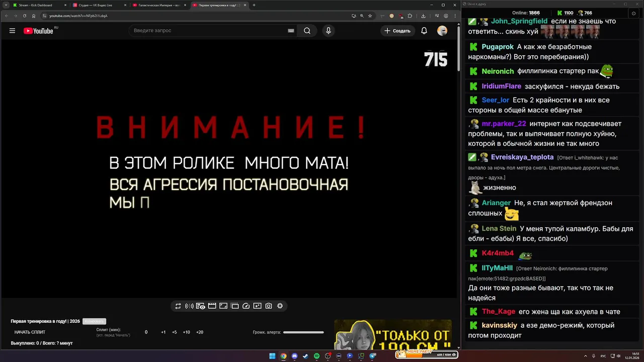Click the YouTube search magnifier button
Screen dimensions: 644x362
(307, 31)
